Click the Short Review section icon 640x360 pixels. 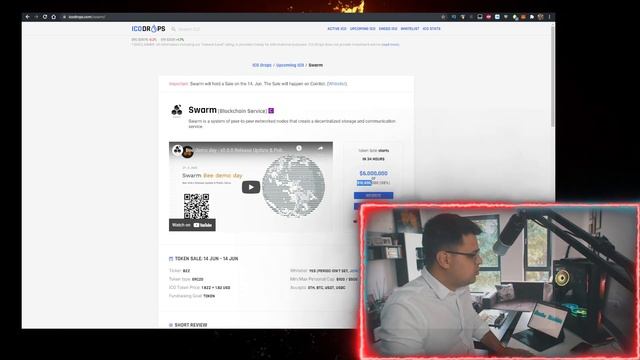tap(171, 325)
